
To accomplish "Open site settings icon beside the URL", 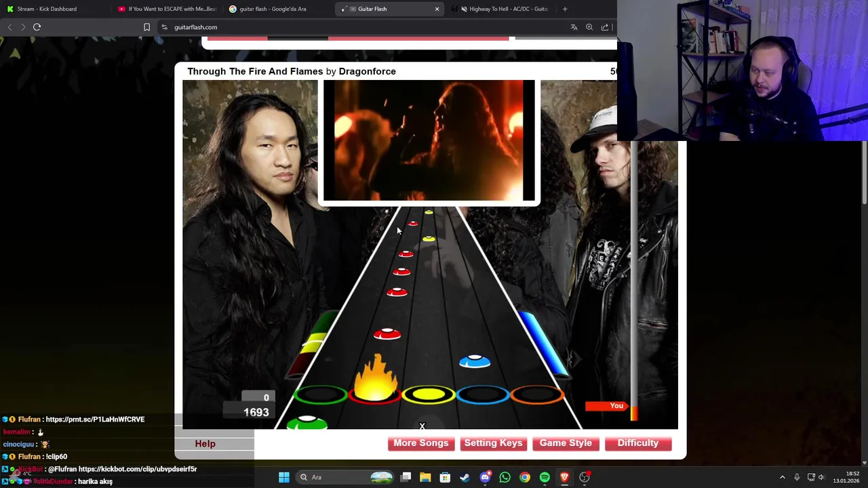I will pos(164,27).
